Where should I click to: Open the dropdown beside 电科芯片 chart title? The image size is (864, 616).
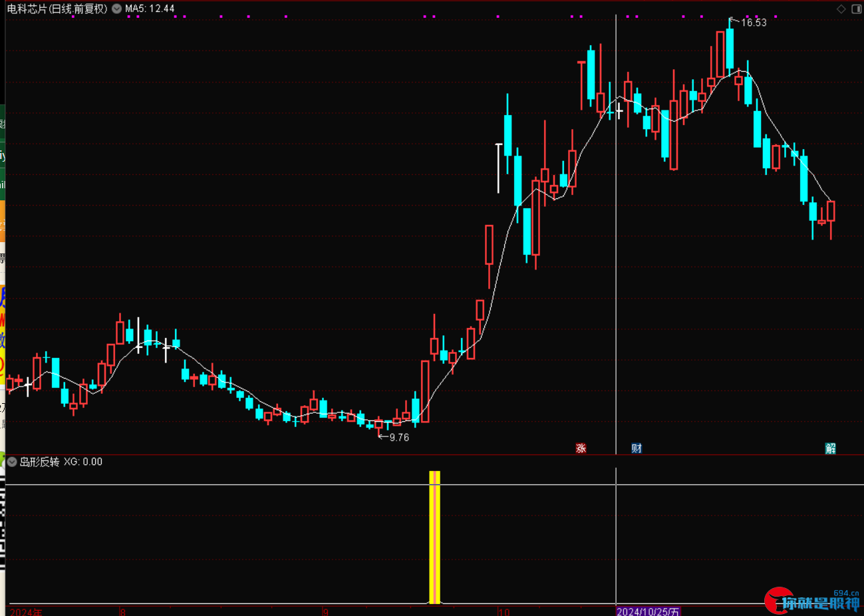116,9
